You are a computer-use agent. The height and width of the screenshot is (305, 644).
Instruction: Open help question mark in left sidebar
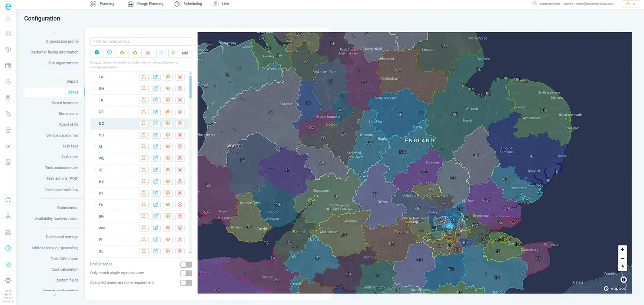pyautogui.click(x=8, y=248)
